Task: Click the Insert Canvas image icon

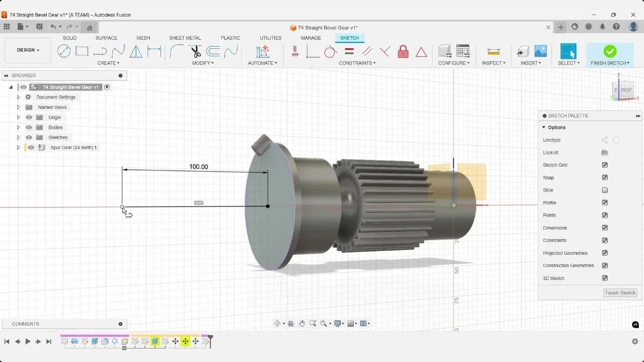Action: tap(540, 51)
